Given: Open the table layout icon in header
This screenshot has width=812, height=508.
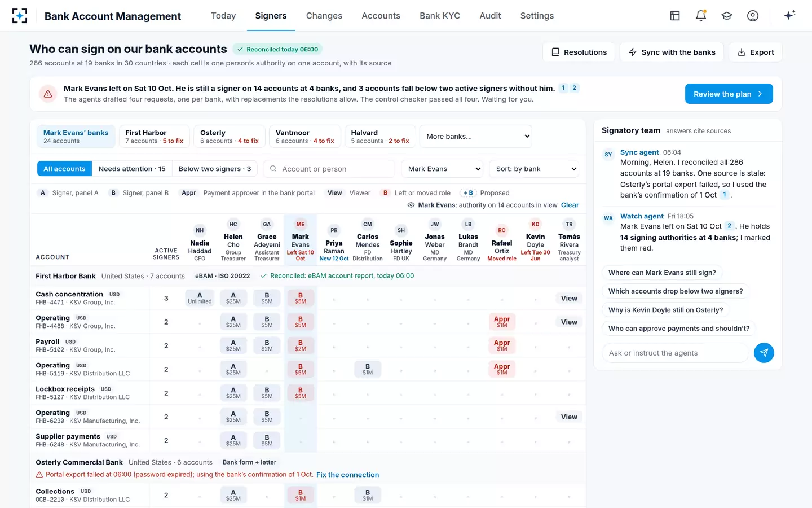Looking at the screenshot, I should (675, 16).
